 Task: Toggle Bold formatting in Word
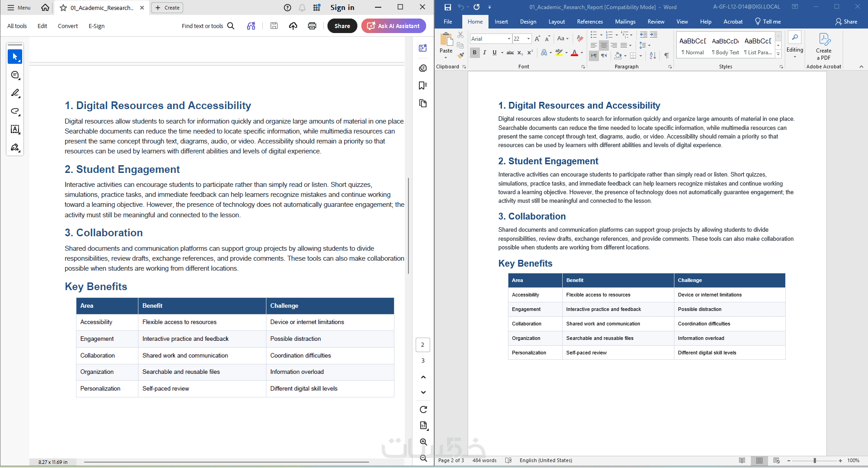(474, 53)
